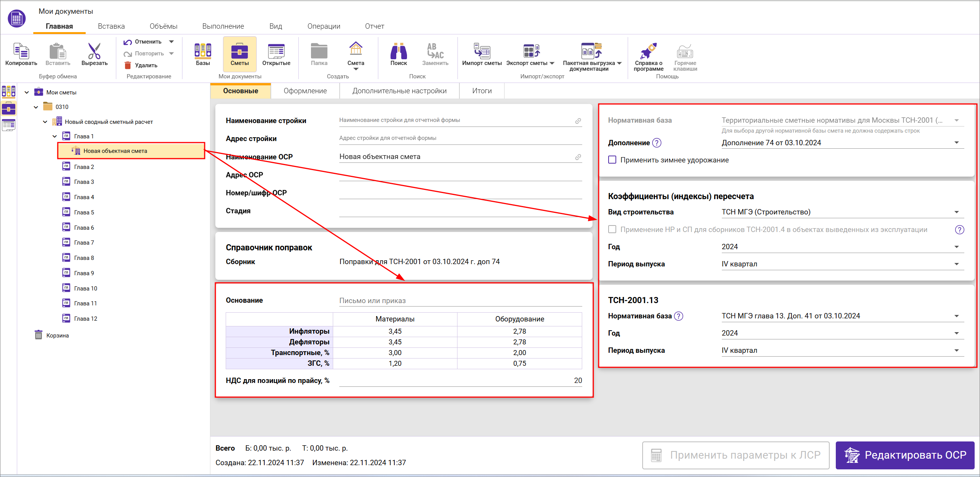Click the Вырезать scissors icon
Viewport: 980px width, 477px height.
pos(94,51)
